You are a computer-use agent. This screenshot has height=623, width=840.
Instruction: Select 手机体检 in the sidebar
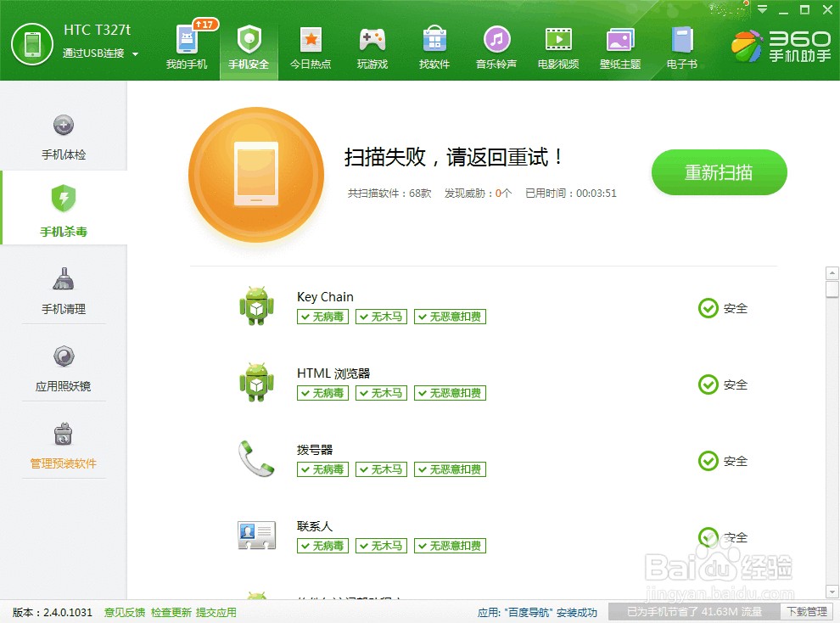coord(64,138)
